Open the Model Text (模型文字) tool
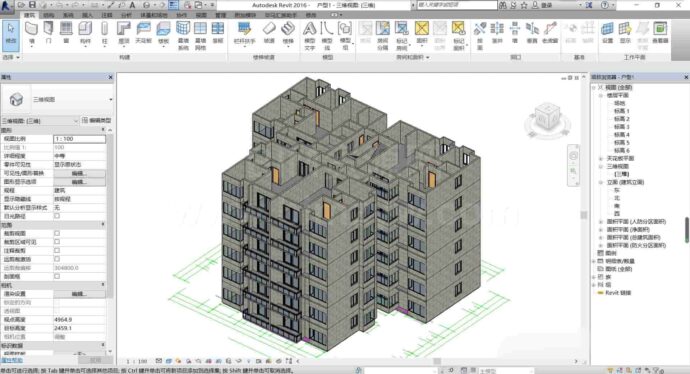Viewport: 690px width, 374px height. 309,36
